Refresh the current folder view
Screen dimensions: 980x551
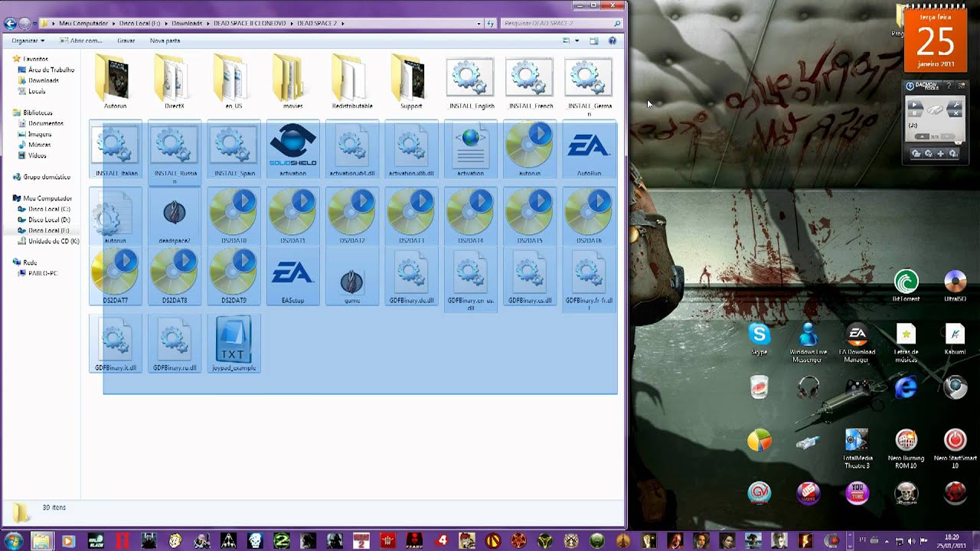(x=491, y=24)
